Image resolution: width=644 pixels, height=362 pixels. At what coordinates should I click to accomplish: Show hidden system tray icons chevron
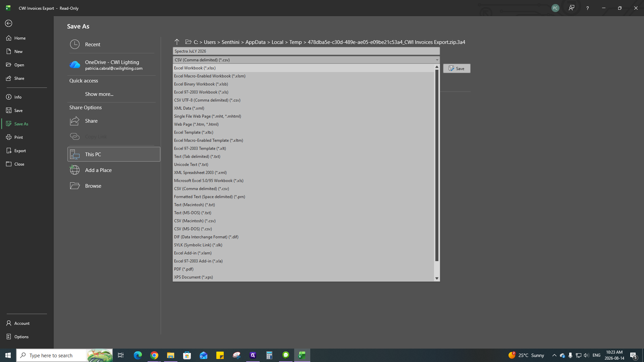coord(554,355)
